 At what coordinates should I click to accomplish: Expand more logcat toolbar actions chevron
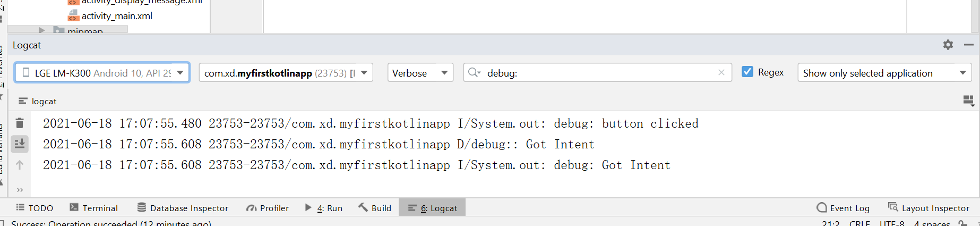point(20,190)
